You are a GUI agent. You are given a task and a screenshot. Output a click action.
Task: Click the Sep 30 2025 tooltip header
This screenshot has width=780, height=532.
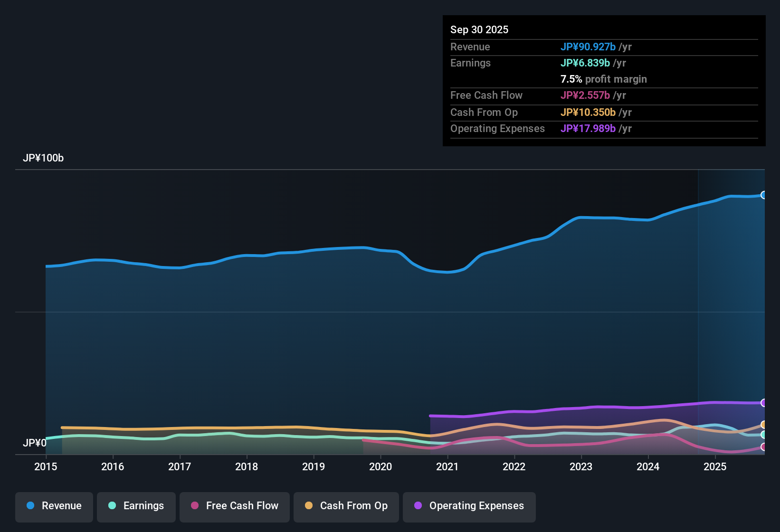479,29
